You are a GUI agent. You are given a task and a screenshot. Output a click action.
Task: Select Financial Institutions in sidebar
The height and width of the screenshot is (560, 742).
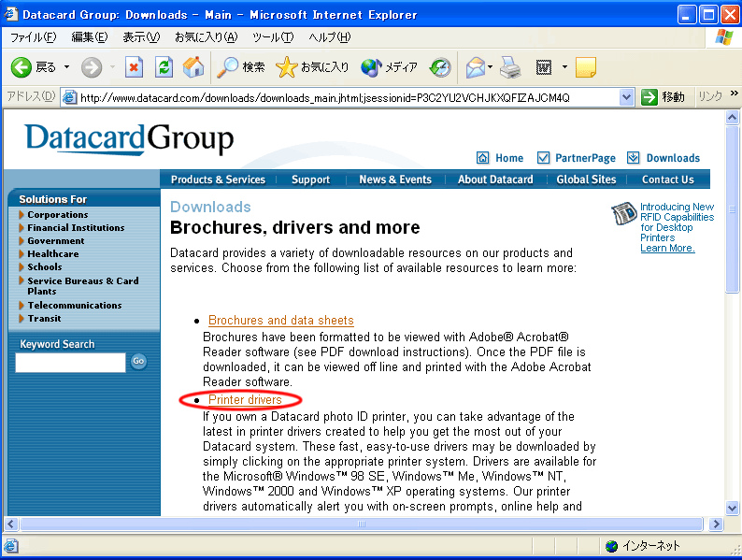coord(76,228)
